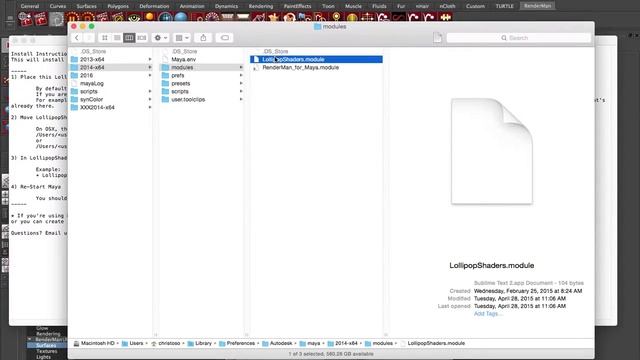Open the Deformation shelf tab
Screen dimensions: 640x360
pos(154,6)
